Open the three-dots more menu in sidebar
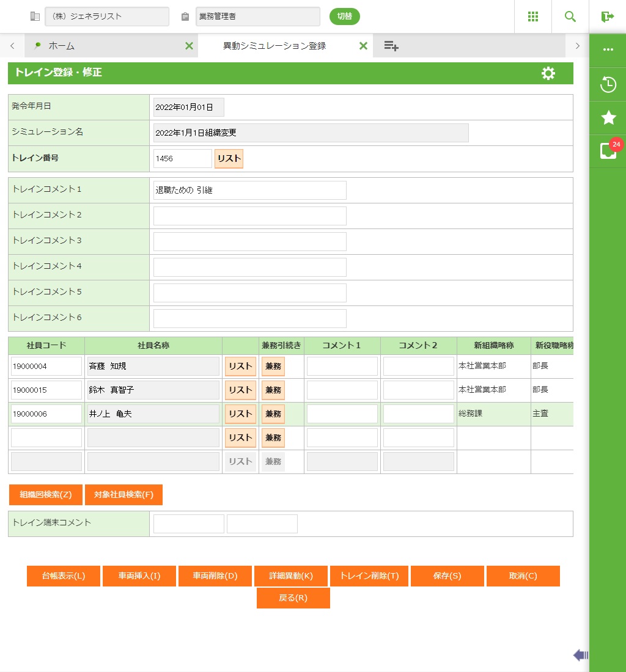 pos(608,50)
